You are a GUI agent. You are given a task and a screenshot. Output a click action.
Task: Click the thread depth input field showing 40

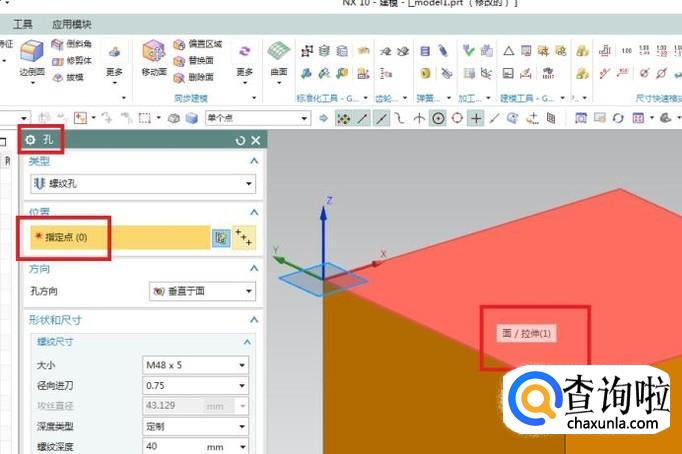pyautogui.click(x=171, y=446)
